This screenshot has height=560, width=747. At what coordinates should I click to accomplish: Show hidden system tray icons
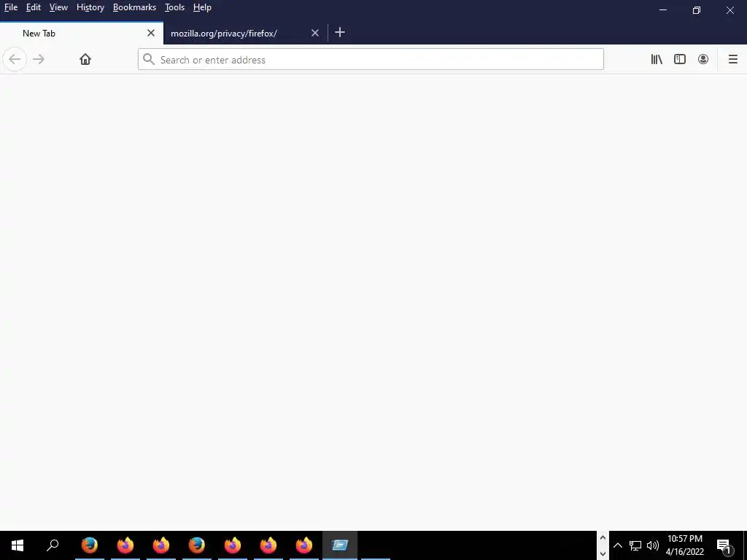[x=617, y=545]
